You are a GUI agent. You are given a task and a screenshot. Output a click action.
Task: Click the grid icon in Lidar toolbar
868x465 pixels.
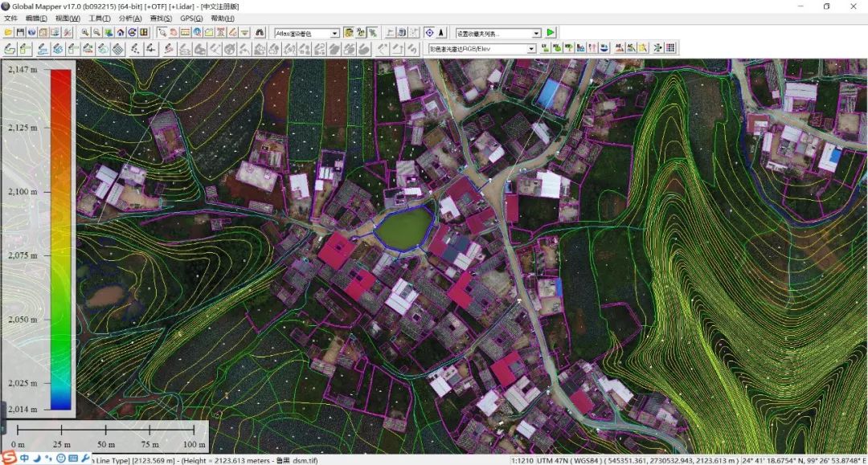[x=670, y=49]
